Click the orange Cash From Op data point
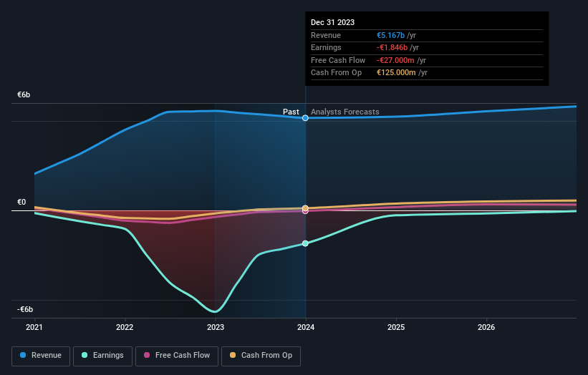The image size is (588, 375). [305, 208]
